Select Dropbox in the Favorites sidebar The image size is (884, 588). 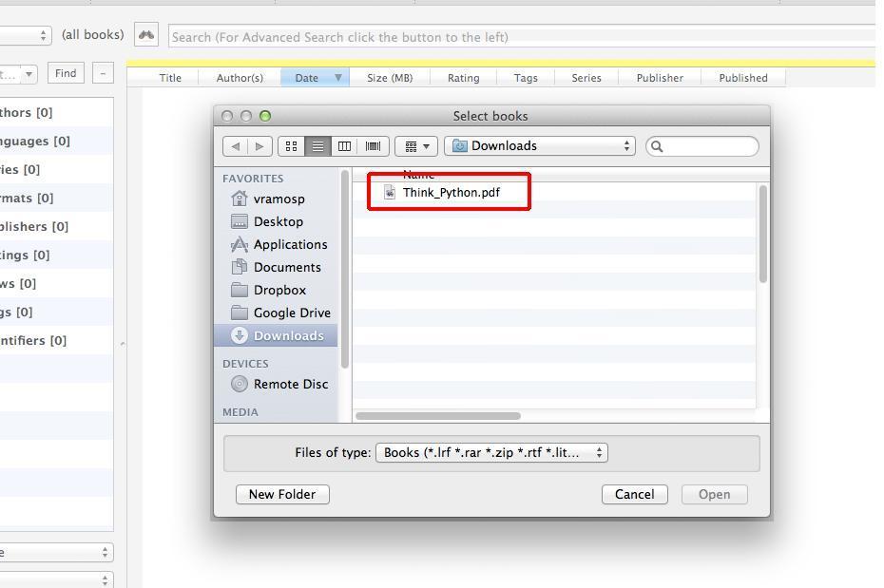tap(279, 290)
